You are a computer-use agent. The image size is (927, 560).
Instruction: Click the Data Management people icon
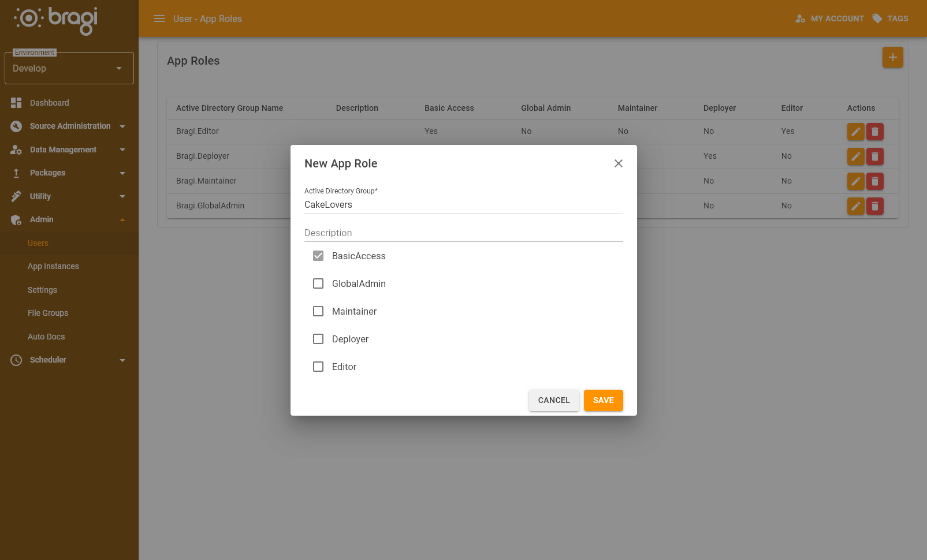tap(16, 150)
